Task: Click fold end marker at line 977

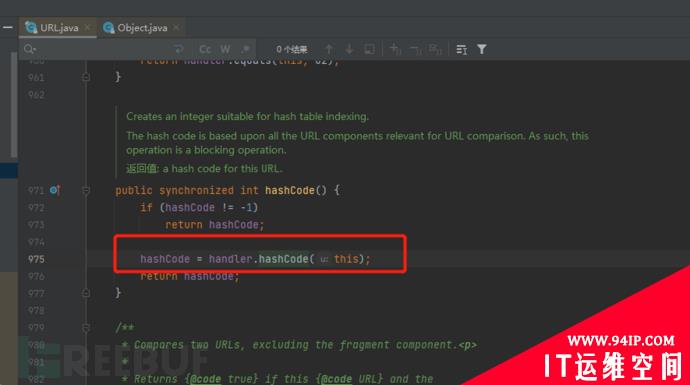Action: pos(86,293)
